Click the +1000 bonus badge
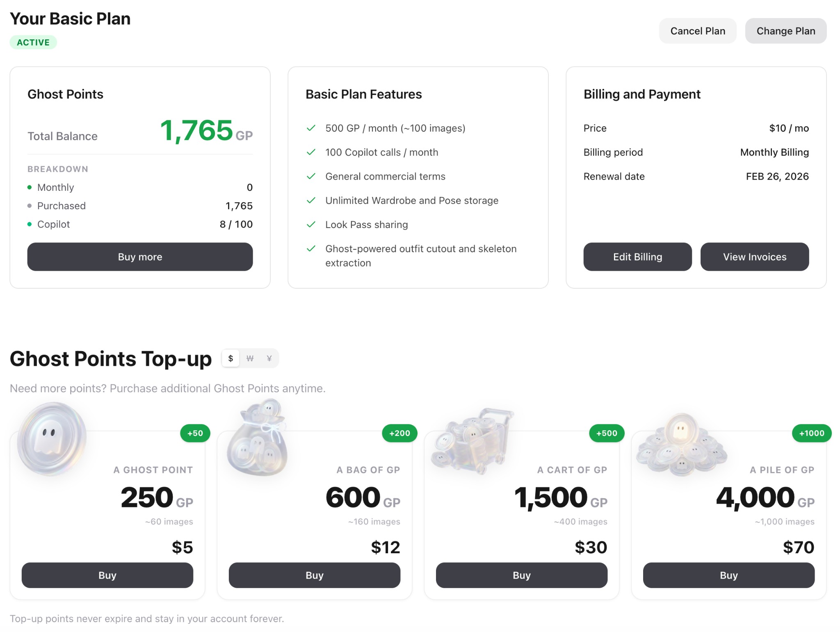Screen dimensions: 840x632 (812, 433)
